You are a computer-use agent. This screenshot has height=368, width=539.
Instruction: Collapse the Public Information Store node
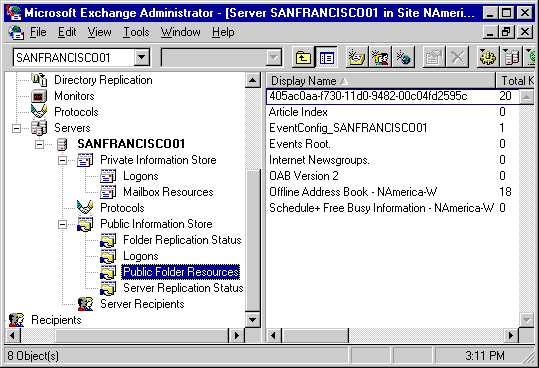point(62,224)
